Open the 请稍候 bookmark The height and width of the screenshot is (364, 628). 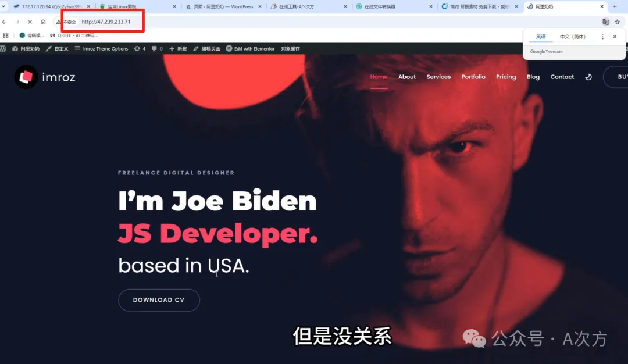tap(31, 35)
